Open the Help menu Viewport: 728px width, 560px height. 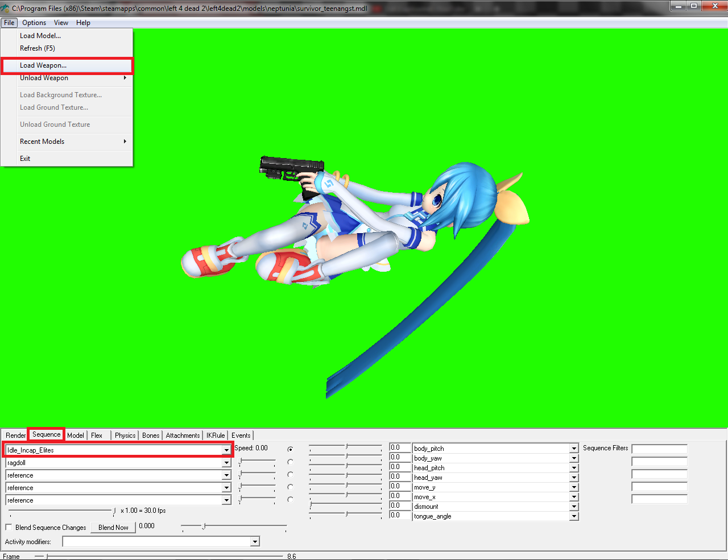tap(83, 23)
